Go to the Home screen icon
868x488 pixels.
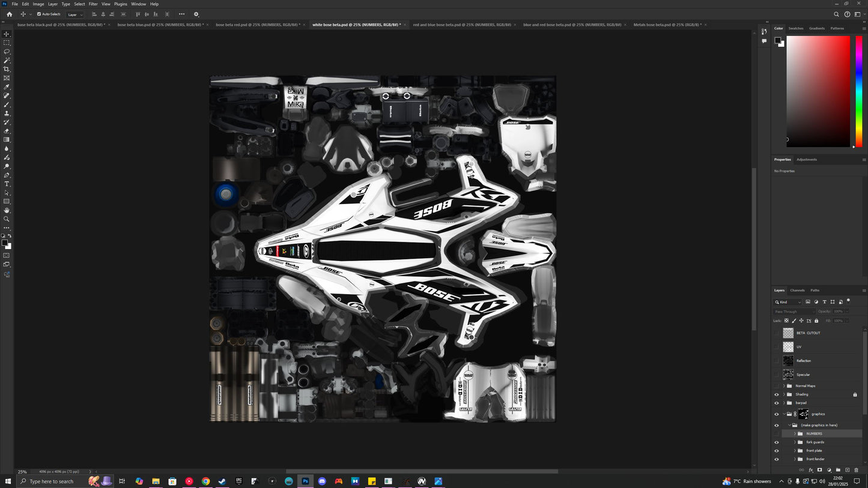tap(9, 14)
